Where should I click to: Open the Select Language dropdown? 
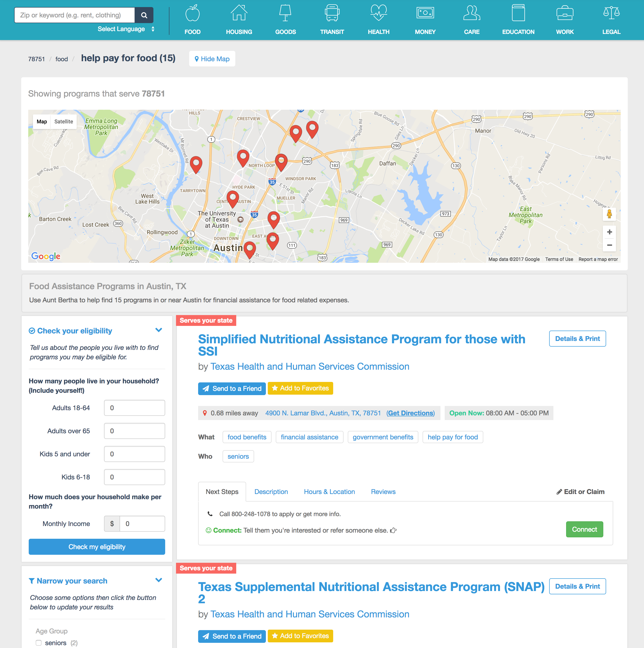pos(126,29)
